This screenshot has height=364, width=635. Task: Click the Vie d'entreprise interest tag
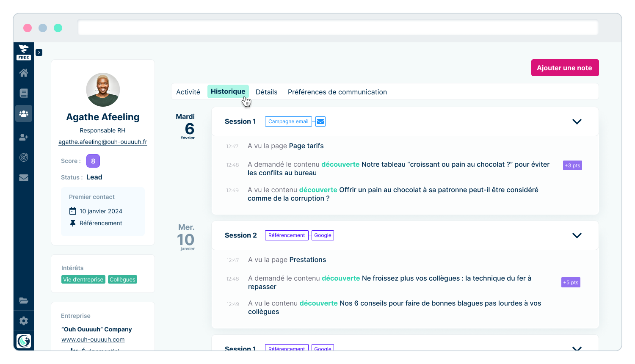point(83,279)
